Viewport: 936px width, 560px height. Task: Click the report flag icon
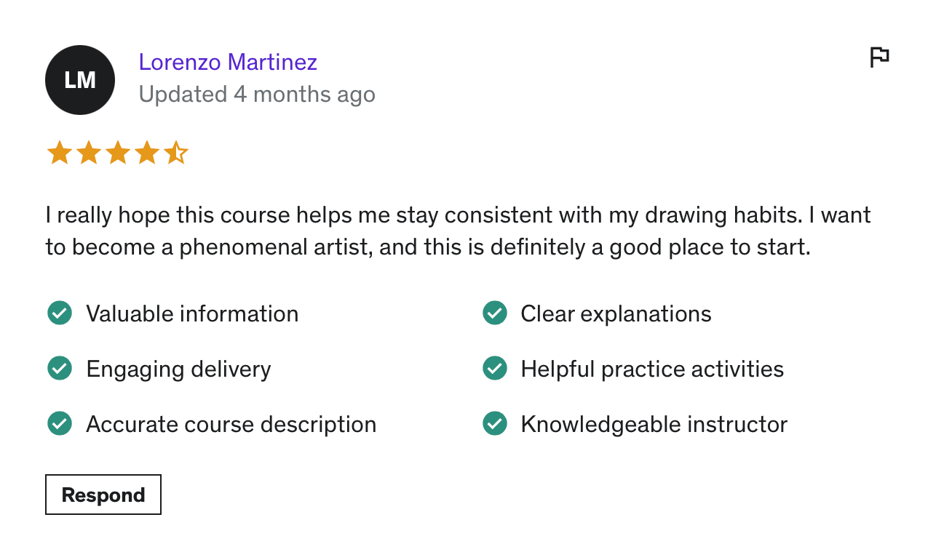tap(879, 57)
